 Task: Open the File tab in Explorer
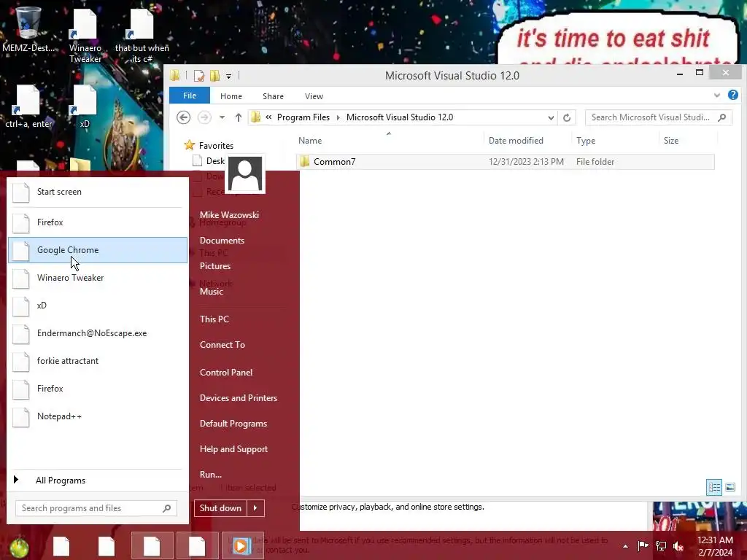(x=190, y=96)
